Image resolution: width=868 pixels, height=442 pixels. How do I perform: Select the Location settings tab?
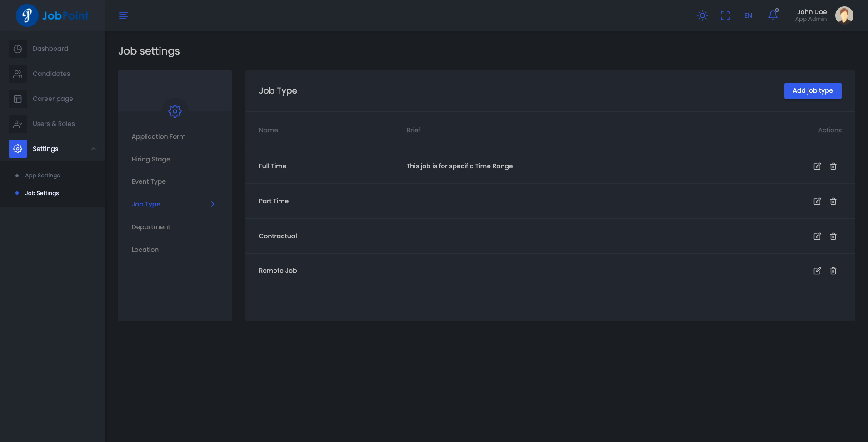pyautogui.click(x=145, y=250)
